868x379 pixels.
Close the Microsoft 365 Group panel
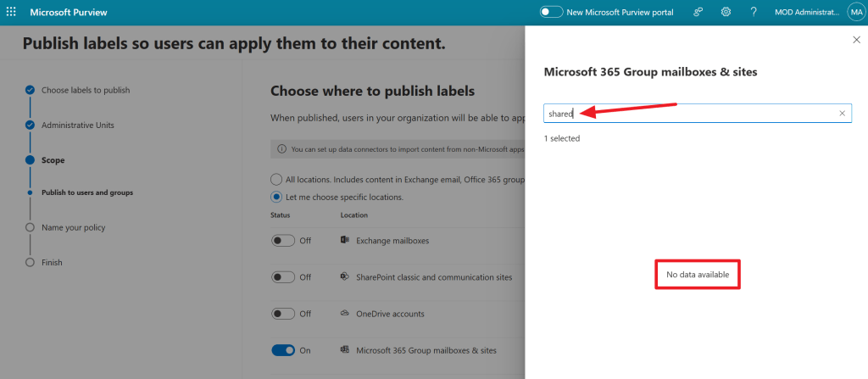(x=855, y=40)
